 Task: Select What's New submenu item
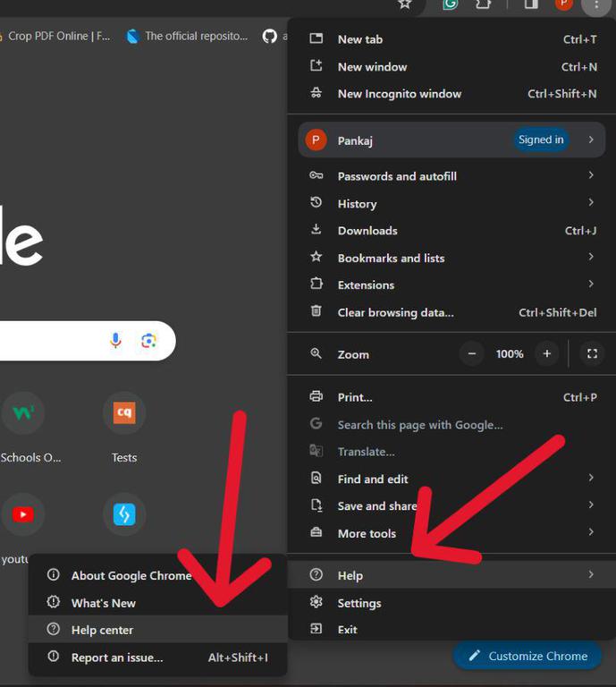(158, 603)
